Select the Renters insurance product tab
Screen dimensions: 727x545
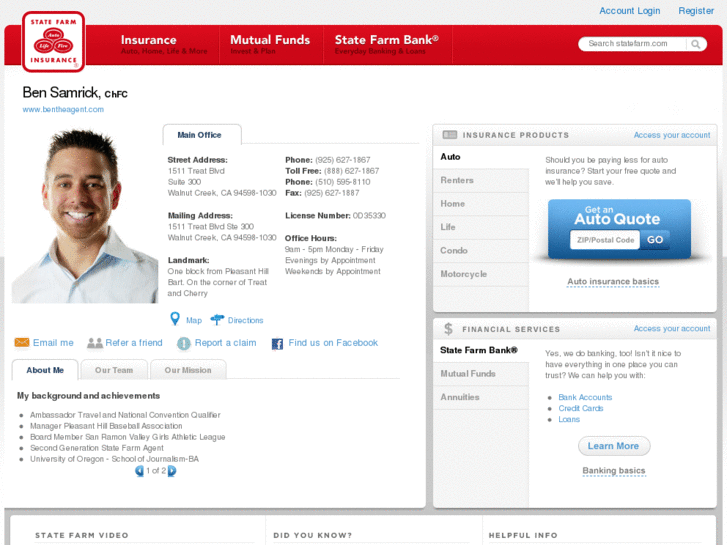point(481,180)
